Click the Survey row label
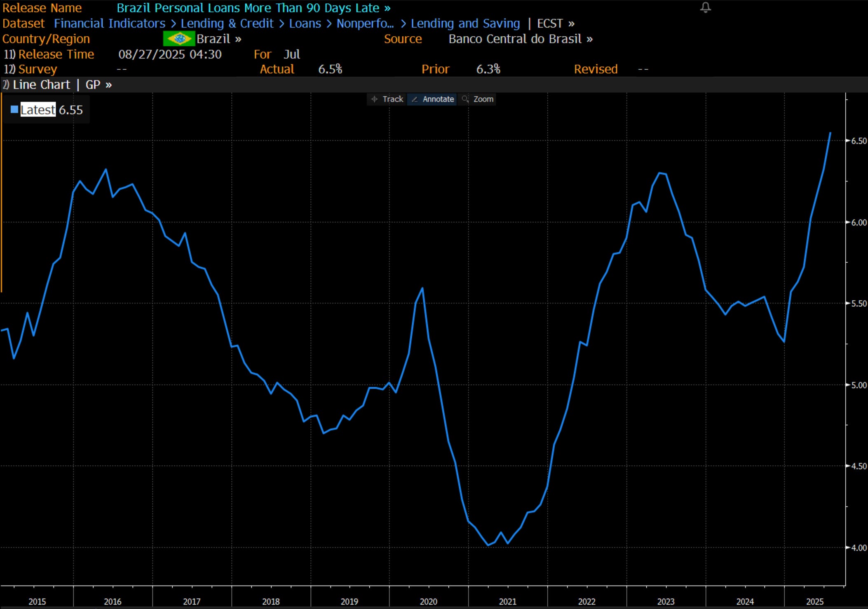 pyautogui.click(x=37, y=69)
